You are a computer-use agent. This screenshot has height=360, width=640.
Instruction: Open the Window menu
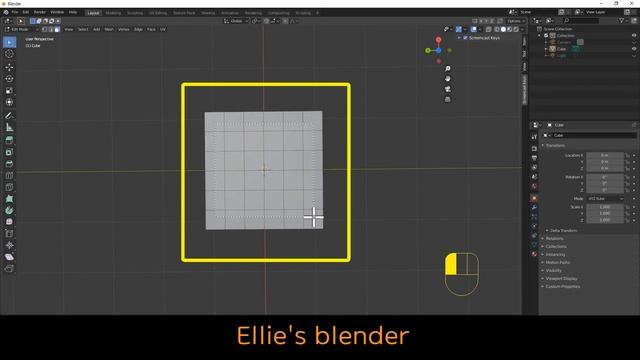pyautogui.click(x=57, y=12)
